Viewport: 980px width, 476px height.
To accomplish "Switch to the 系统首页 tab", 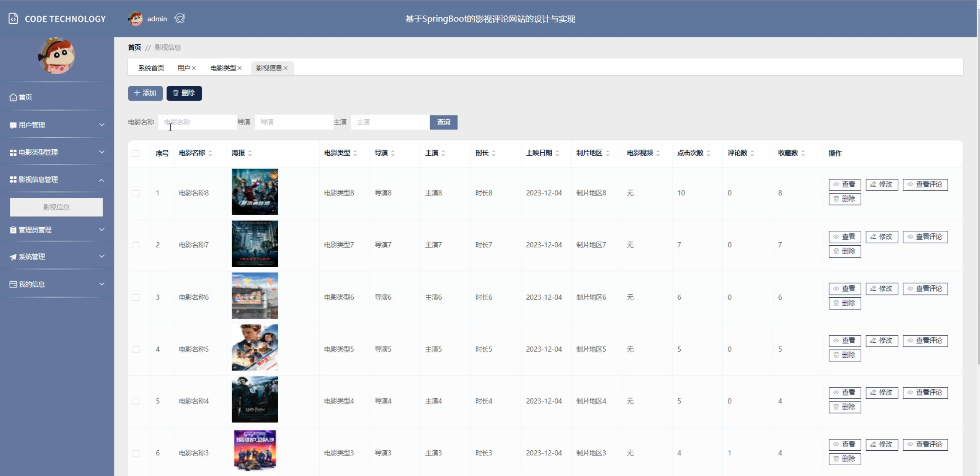I will 151,68.
